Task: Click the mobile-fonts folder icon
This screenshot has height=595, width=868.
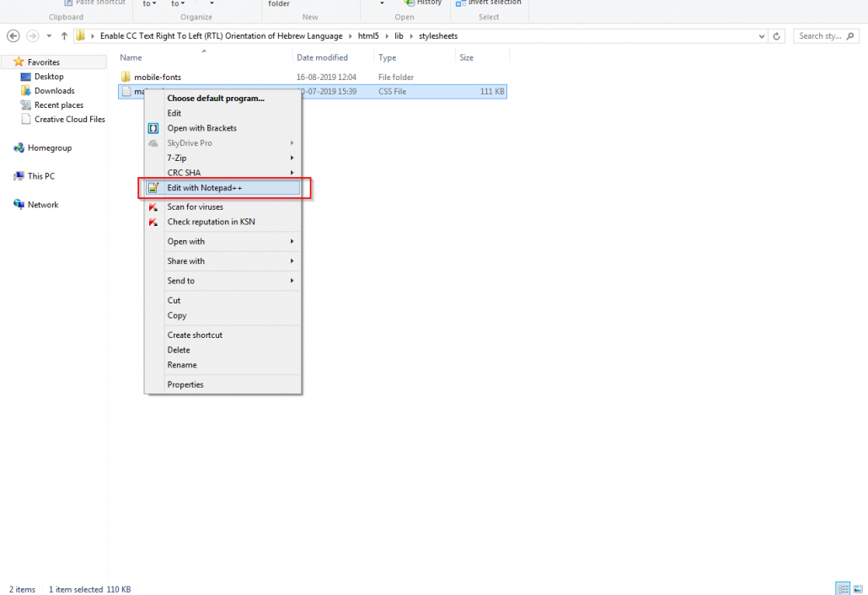Action: pyautogui.click(x=126, y=78)
